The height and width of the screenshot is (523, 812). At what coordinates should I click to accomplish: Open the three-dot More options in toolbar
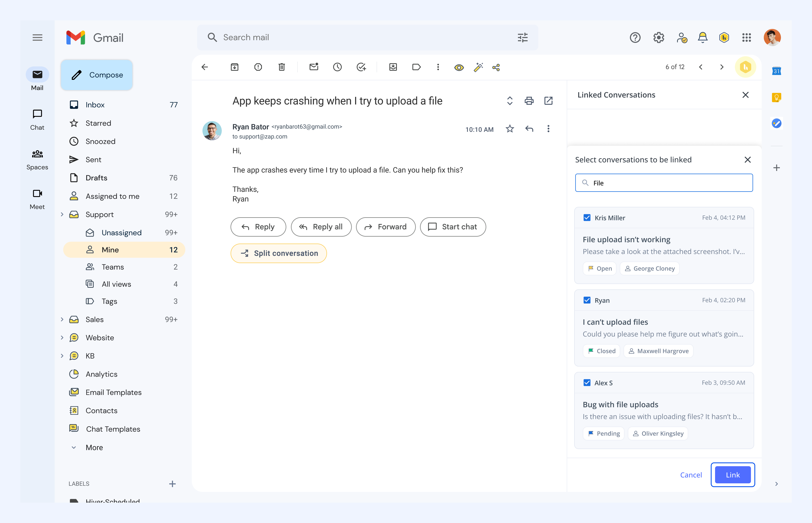pyautogui.click(x=438, y=67)
